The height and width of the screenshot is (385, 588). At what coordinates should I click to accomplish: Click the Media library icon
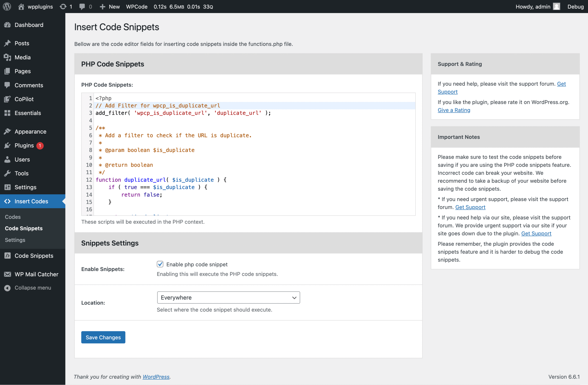coord(7,57)
